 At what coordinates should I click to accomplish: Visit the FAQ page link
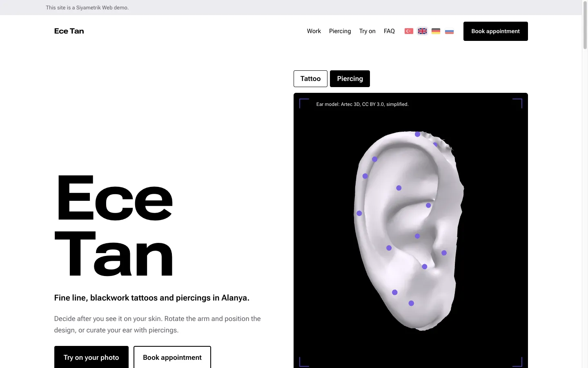coord(389,31)
